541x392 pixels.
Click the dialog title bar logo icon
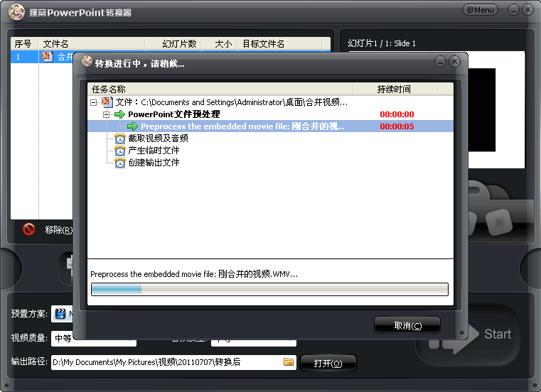tap(87, 61)
